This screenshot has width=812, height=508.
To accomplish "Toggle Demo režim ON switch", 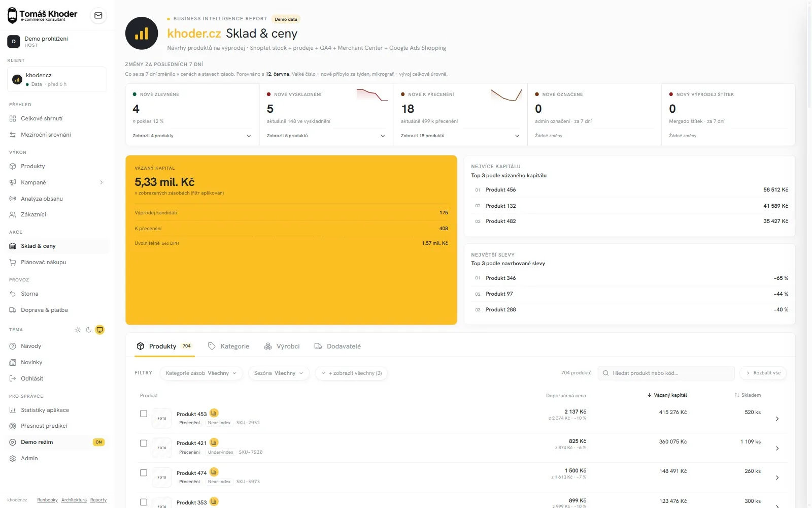I will tap(98, 442).
